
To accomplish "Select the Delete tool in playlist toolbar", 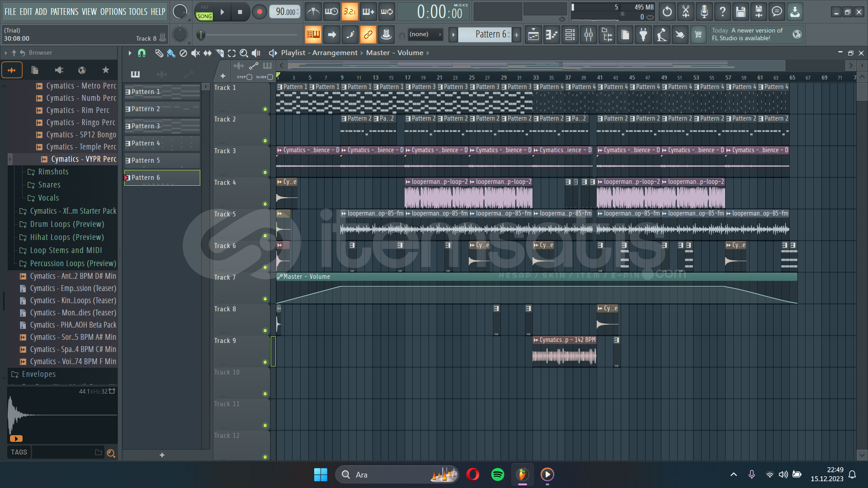I will (183, 53).
